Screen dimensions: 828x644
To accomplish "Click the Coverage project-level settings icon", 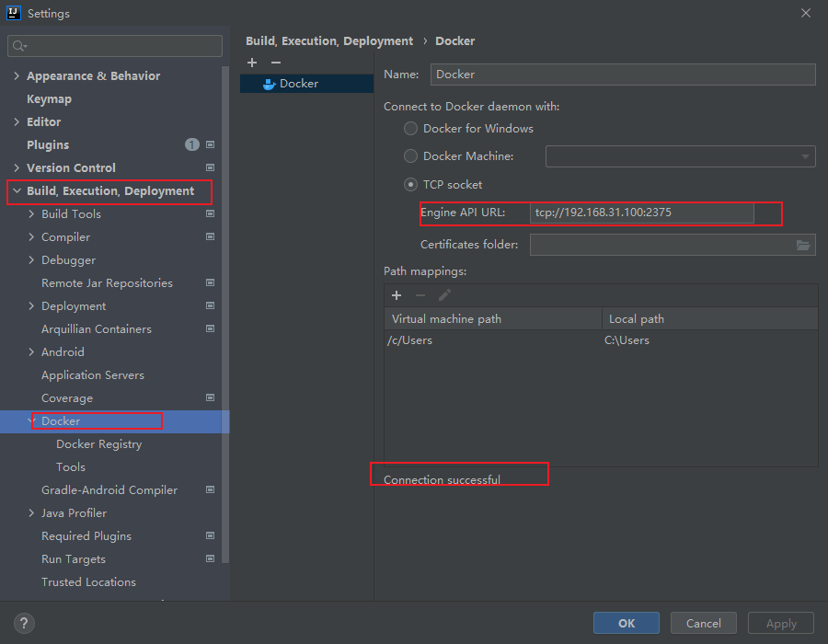I will pyautogui.click(x=210, y=398).
